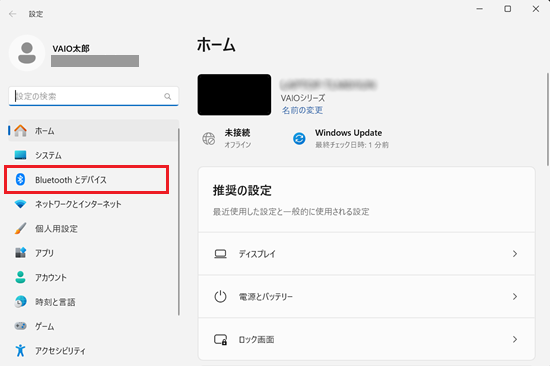Click the Windows Update status label
The image size is (550, 366).
348,133
